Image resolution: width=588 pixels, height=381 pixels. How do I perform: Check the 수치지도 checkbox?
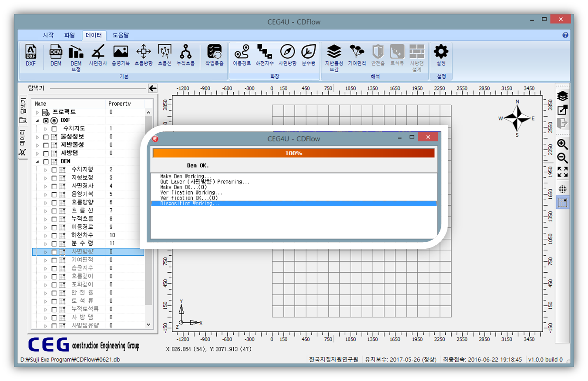54,129
